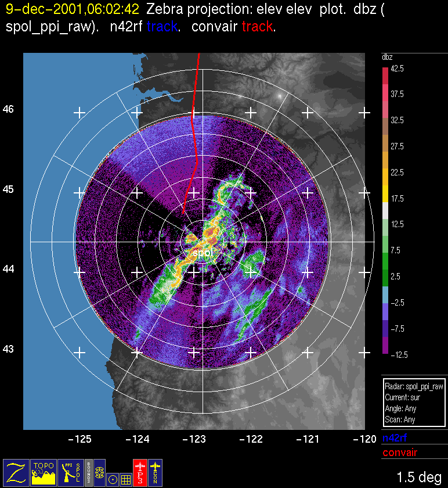This screenshot has width=448, height=488.
Task: Click the range rings overlay icon
Action: tap(99, 472)
